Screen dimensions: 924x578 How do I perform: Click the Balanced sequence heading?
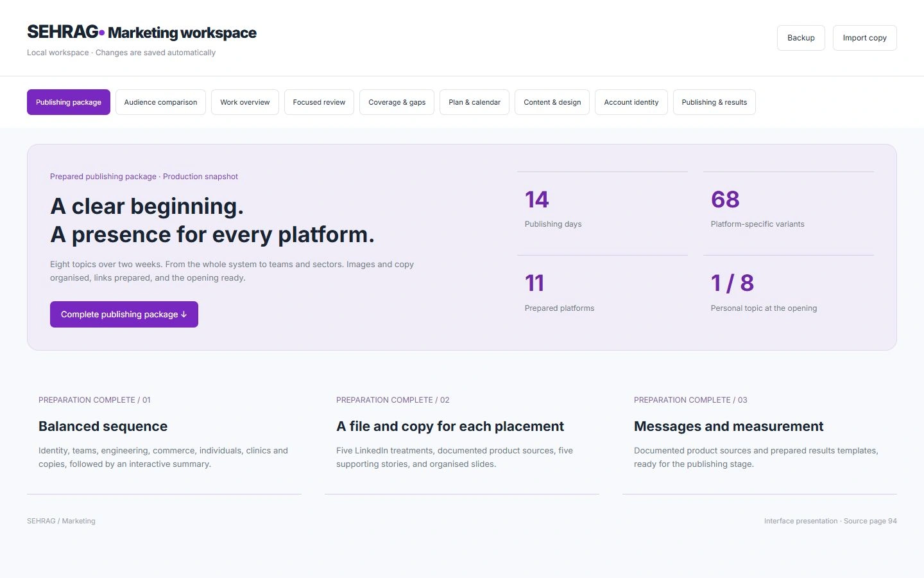103,426
